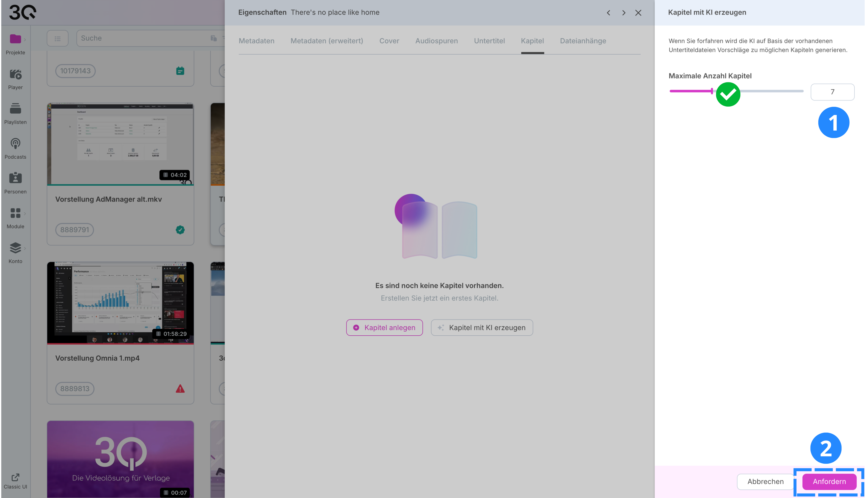Click the Kapitel anlegen button
This screenshot has width=868, height=498.
(x=384, y=327)
